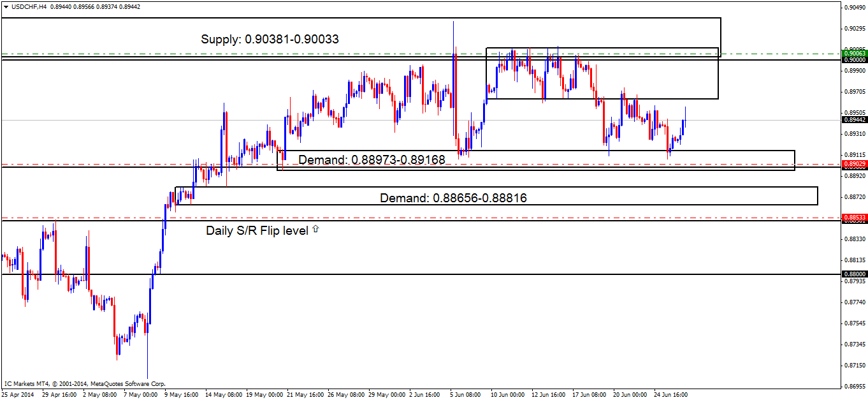Click the 21 May 16:00 time label
The height and width of the screenshot is (400, 868).
305,395
